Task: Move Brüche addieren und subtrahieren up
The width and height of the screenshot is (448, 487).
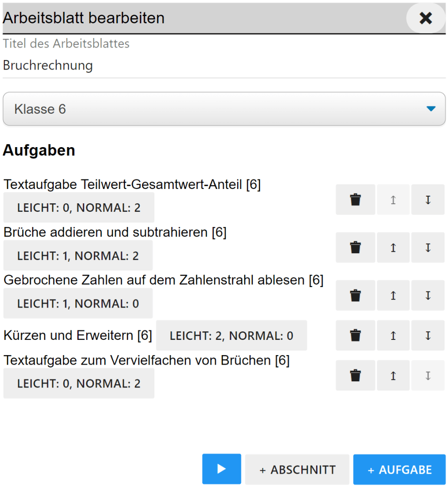Action: click(393, 248)
